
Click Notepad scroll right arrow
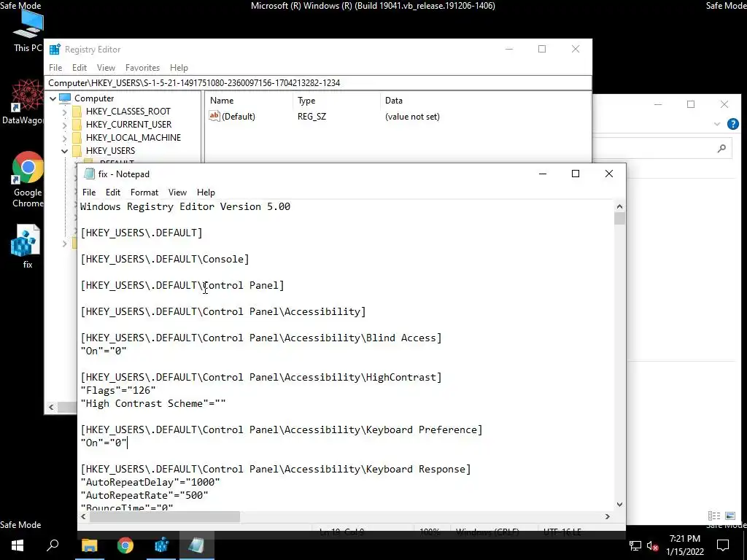tap(608, 516)
